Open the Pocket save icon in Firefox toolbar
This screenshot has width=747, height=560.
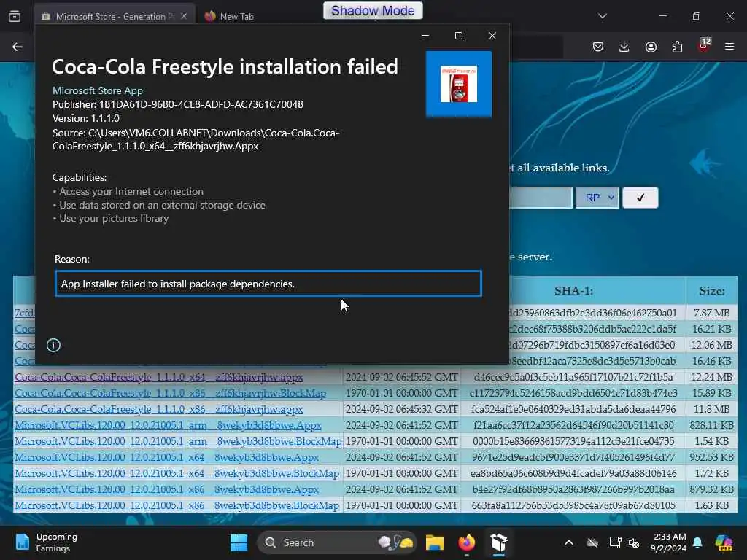598,47
